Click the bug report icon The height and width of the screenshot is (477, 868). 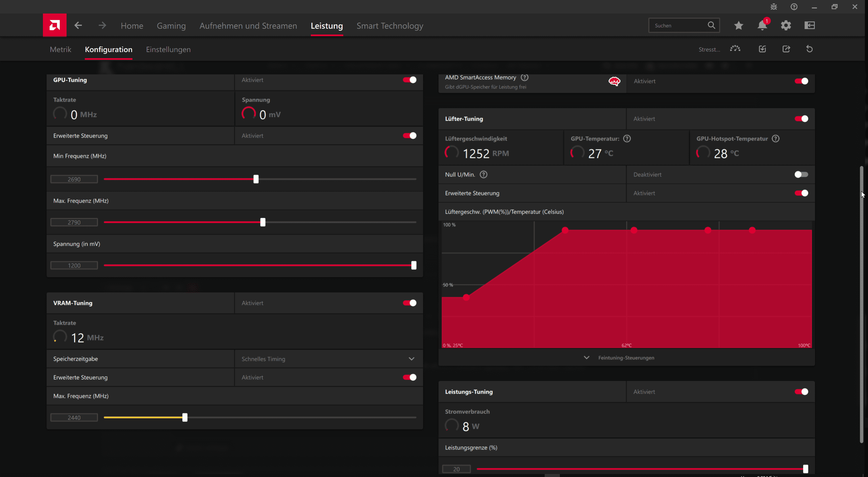(x=773, y=7)
